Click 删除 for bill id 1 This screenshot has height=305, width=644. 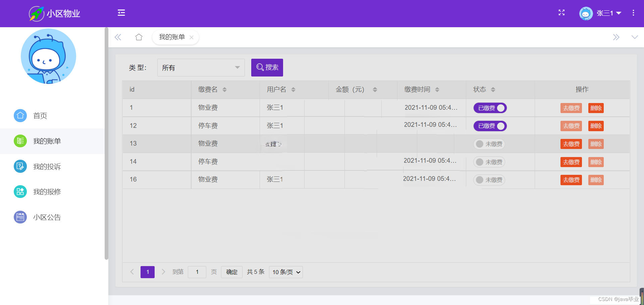596,108
